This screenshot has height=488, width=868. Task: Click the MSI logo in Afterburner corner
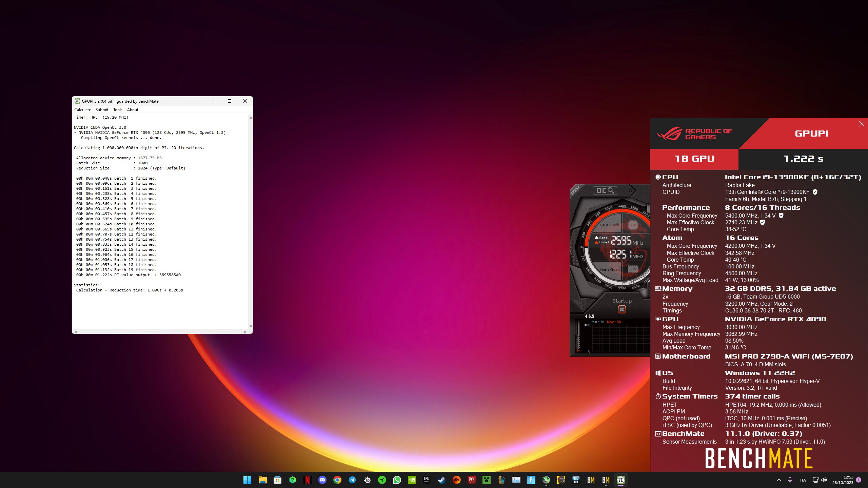coord(575,190)
